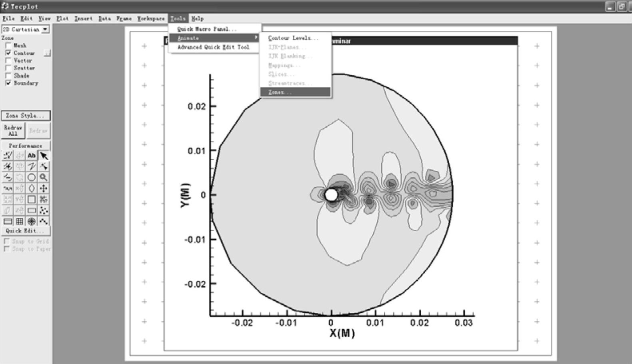Enable the Mesh zone layer
This screenshot has width=632, height=364.
pyautogui.click(x=8, y=46)
